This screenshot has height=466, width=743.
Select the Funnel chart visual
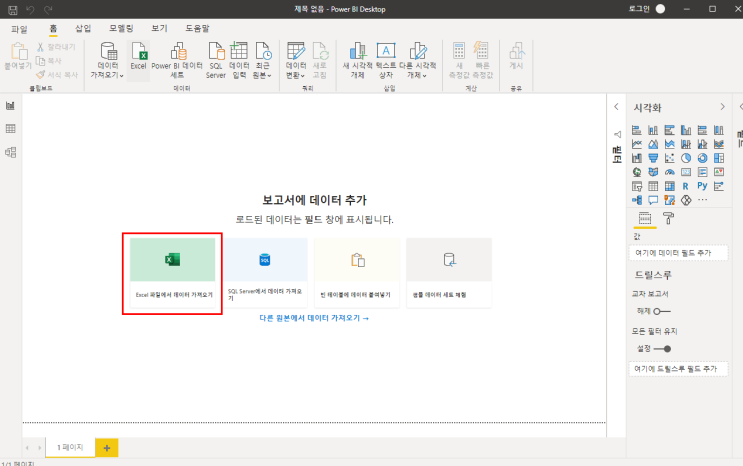coord(653,158)
